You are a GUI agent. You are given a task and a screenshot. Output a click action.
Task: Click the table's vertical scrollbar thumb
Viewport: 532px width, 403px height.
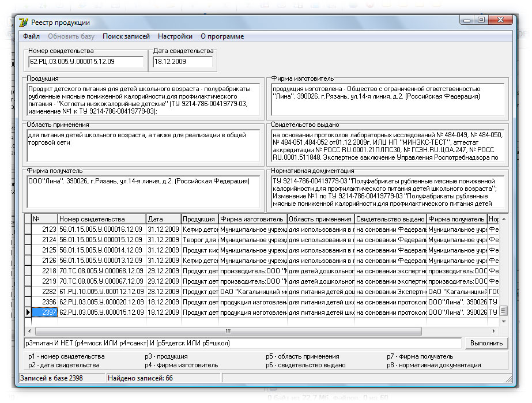(x=503, y=311)
